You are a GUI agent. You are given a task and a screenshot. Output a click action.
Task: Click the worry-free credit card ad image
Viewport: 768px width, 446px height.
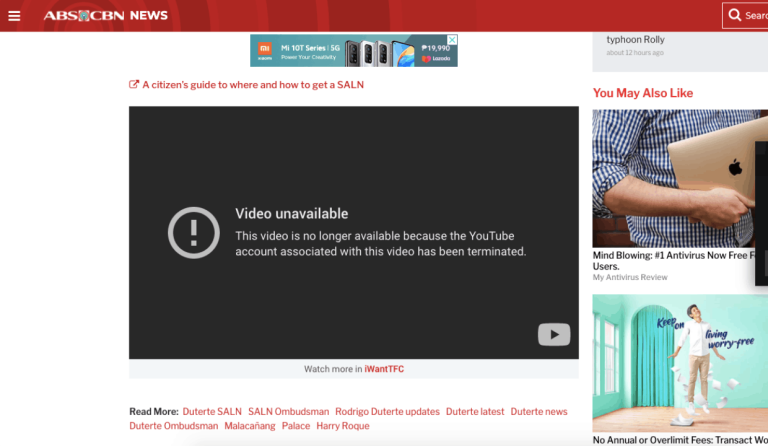pos(680,363)
